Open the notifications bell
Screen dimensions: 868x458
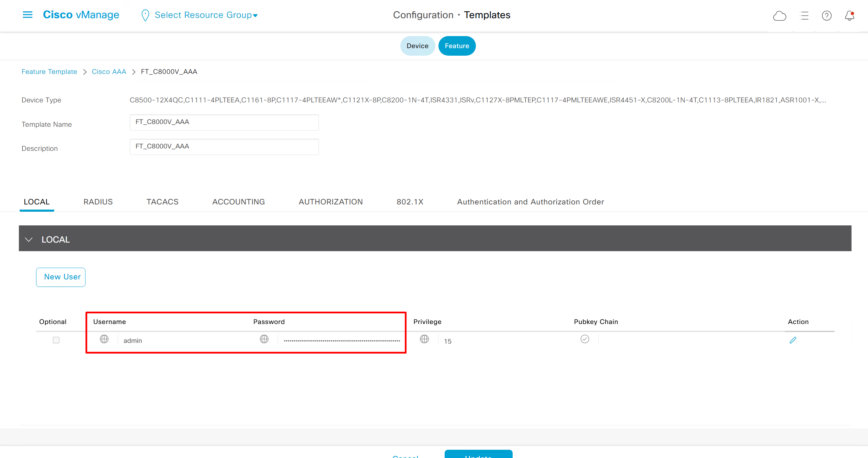[849, 16]
